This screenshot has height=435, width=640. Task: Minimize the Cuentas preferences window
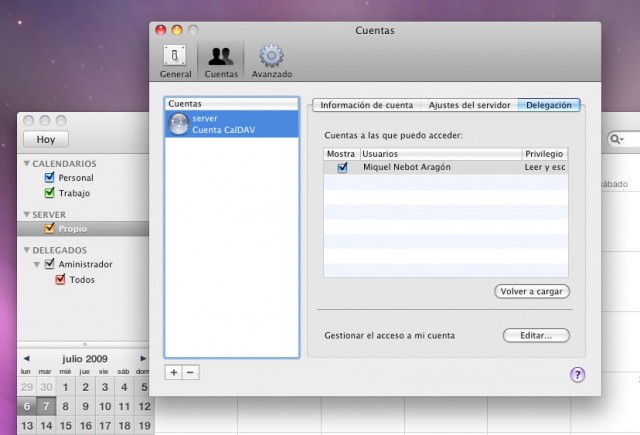point(177,30)
